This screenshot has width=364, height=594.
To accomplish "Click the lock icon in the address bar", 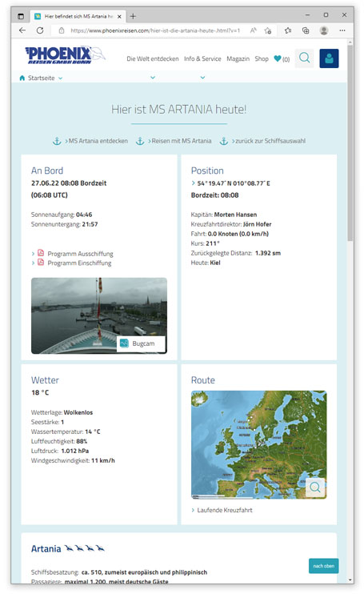I will click(x=62, y=30).
